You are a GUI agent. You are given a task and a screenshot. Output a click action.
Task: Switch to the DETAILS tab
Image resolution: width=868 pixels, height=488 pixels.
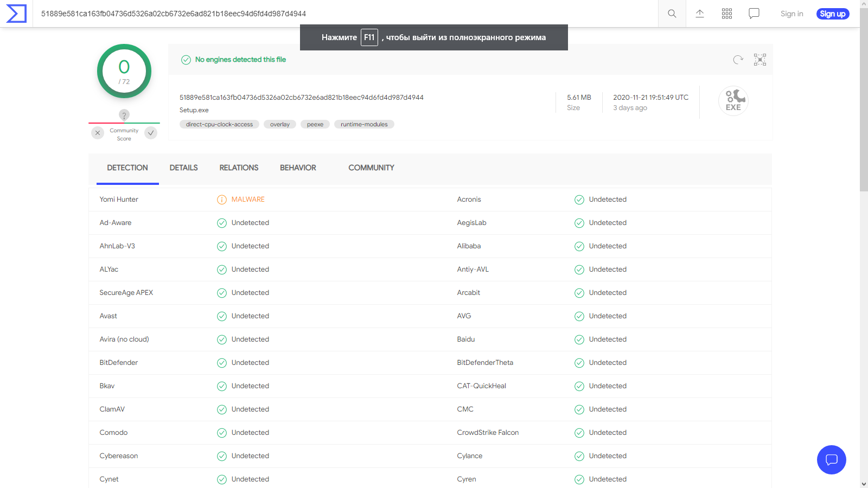tap(183, 168)
